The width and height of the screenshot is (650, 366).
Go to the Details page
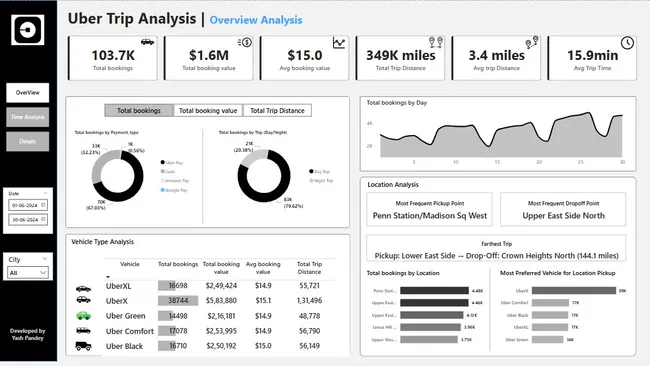click(x=28, y=141)
